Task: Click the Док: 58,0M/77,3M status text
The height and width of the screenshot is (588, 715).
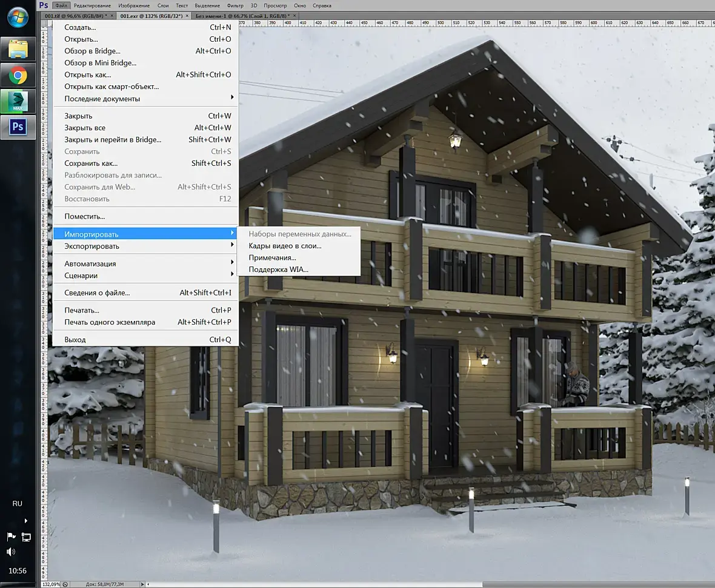Action: click(x=104, y=584)
